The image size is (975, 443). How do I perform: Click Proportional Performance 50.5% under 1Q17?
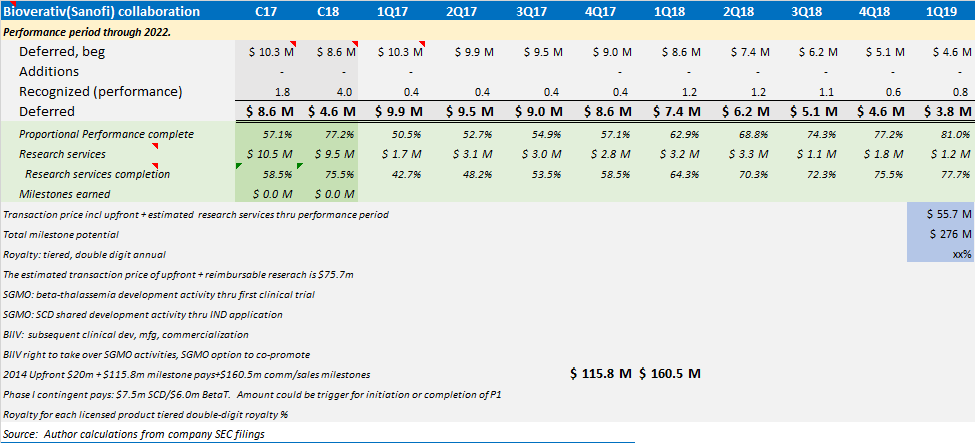409,134
